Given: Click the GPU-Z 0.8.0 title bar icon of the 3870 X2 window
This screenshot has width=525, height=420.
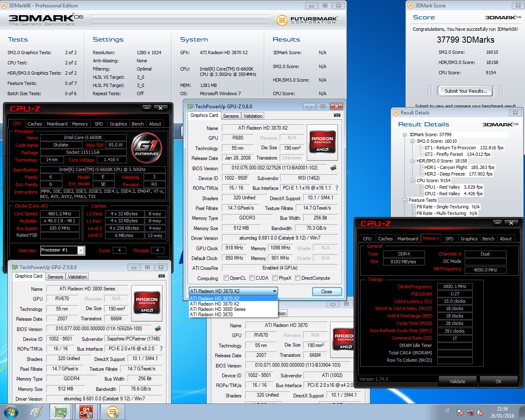Looking at the screenshot, I should point(190,106).
